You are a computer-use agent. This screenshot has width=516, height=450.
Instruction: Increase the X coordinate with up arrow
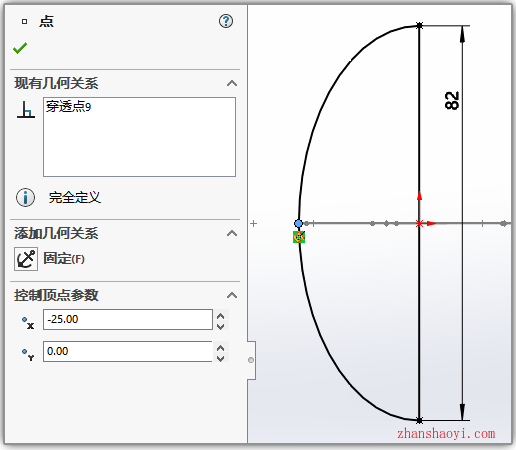[221, 315]
